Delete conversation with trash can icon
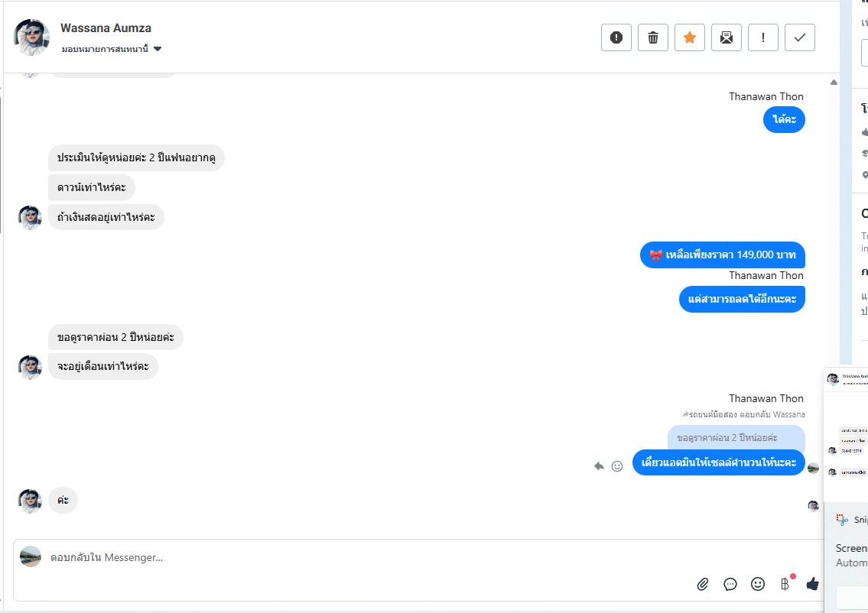The image size is (868, 613). coord(653,37)
